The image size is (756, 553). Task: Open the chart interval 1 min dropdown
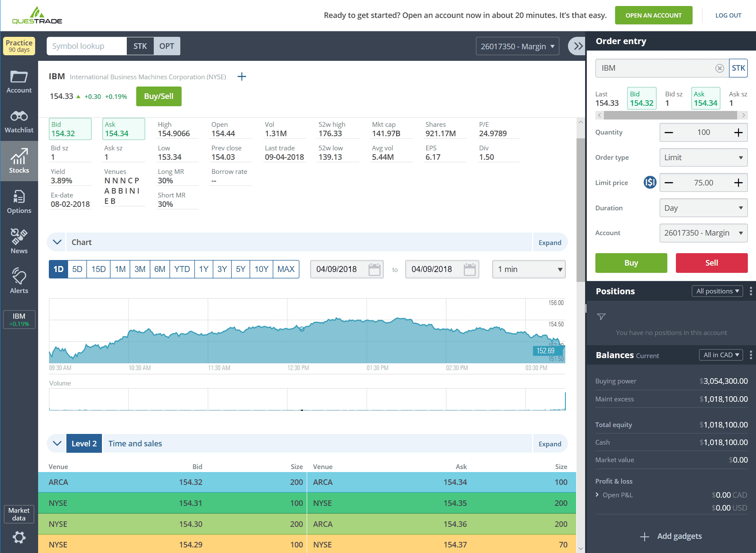pos(529,269)
